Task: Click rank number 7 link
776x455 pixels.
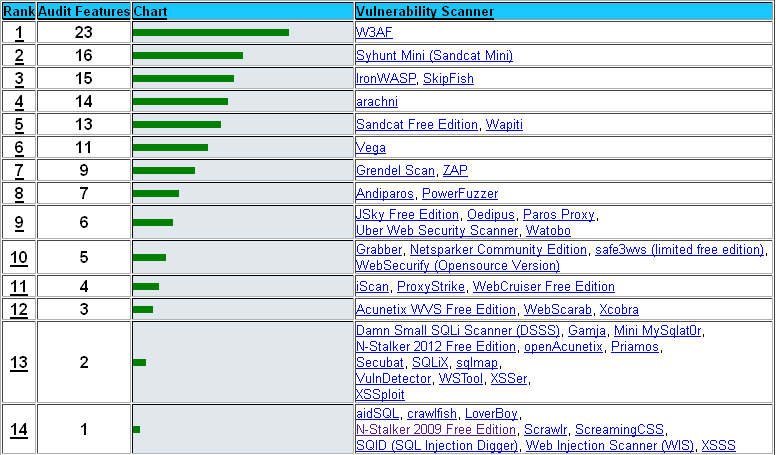Action: click(x=19, y=171)
